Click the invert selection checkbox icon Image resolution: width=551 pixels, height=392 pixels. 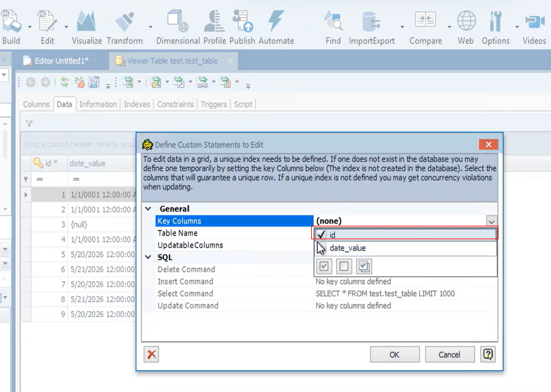pyautogui.click(x=364, y=266)
